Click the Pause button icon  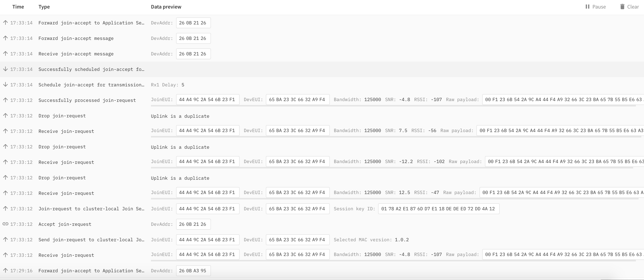[x=587, y=7]
